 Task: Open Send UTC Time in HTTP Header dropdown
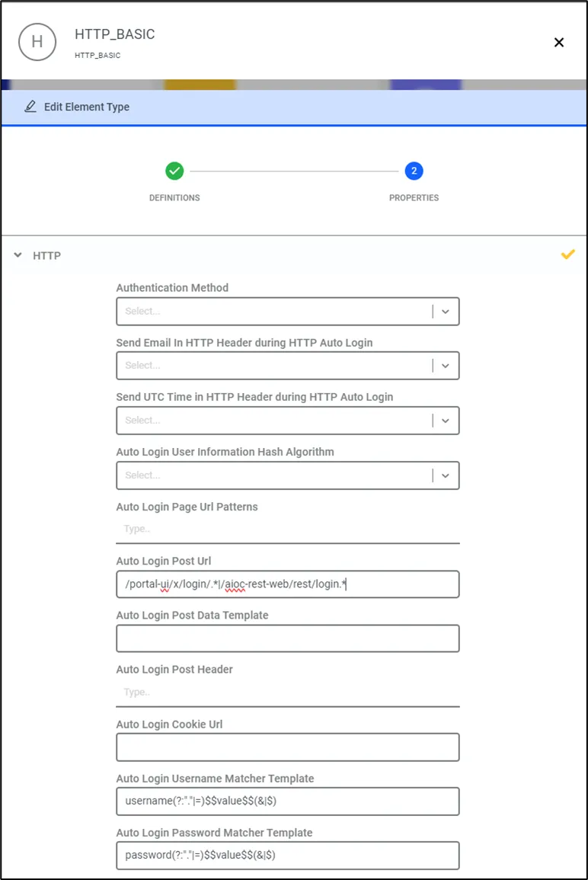click(x=288, y=421)
